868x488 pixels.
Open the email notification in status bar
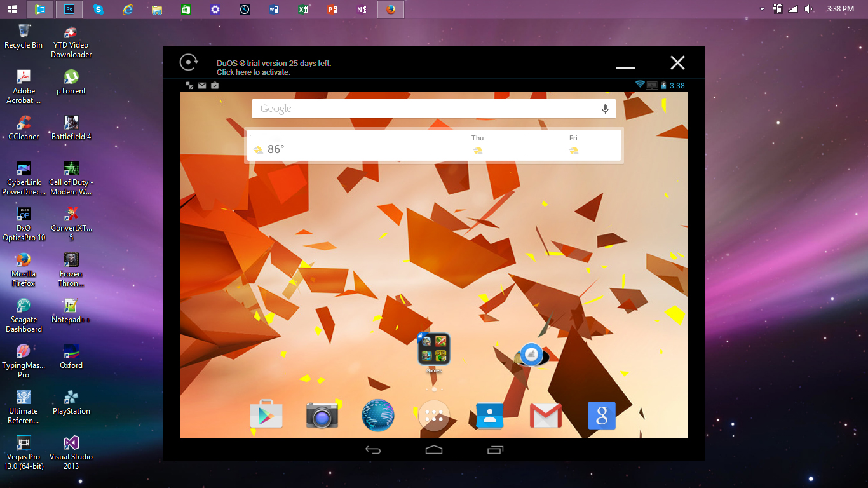tap(202, 85)
